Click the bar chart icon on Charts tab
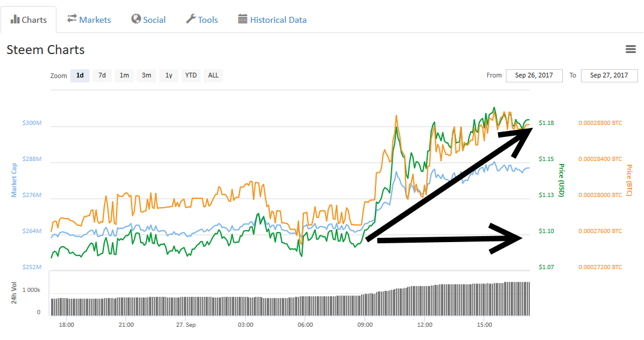Screen dimensions: 644x340 tap(15, 19)
